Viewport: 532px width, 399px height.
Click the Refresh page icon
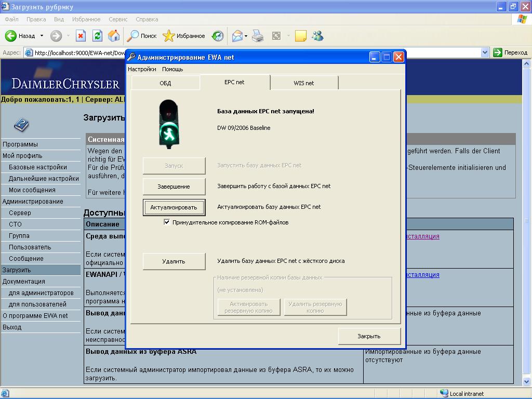tap(97, 36)
